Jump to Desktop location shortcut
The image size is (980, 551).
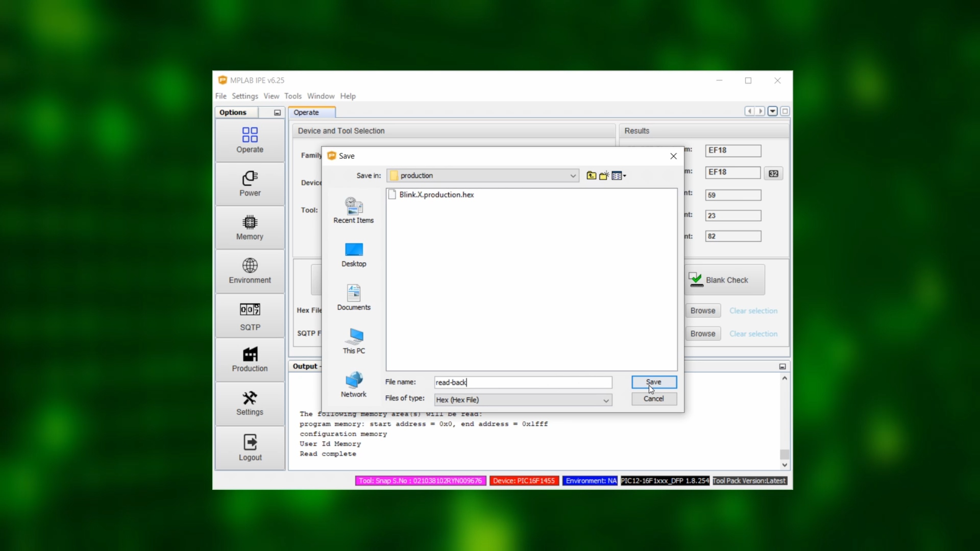click(353, 254)
